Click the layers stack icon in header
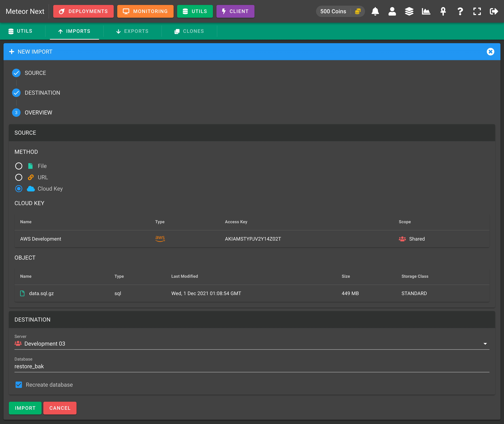Image resolution: width=504 pixels, height=424 pixels. tap(409, 11)
